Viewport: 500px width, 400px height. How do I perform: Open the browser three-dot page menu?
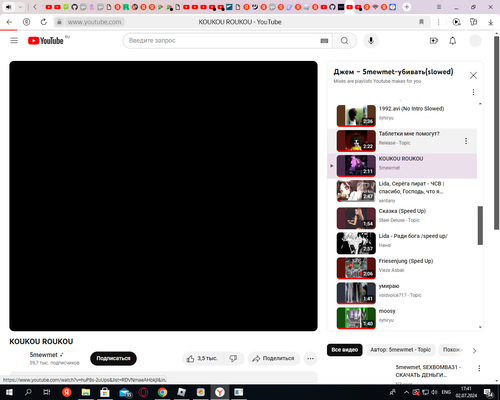click(x=438, y=22)
